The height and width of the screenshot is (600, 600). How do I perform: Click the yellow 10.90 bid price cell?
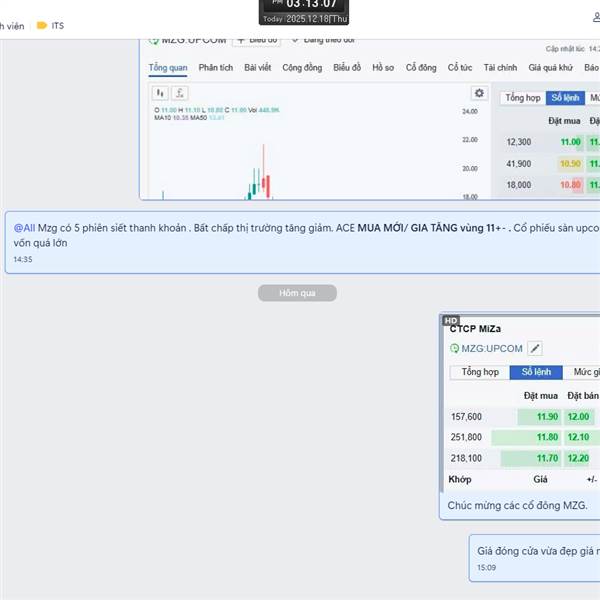pos(571,164)
